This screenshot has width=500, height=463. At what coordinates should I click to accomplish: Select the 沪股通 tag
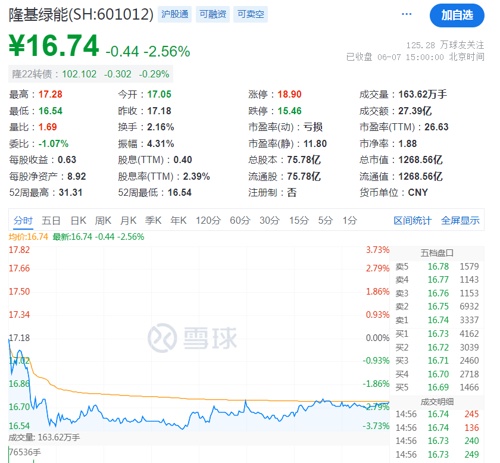coord(175,14)
